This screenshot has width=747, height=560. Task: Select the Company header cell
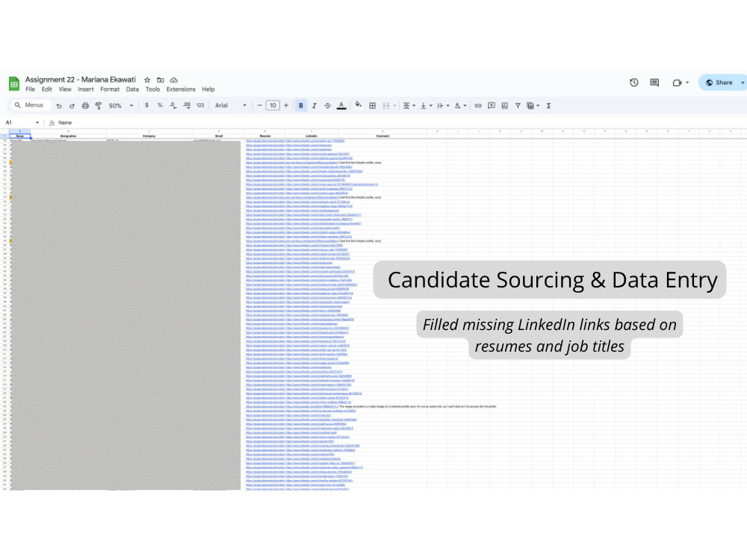click(x=149, y=136)
